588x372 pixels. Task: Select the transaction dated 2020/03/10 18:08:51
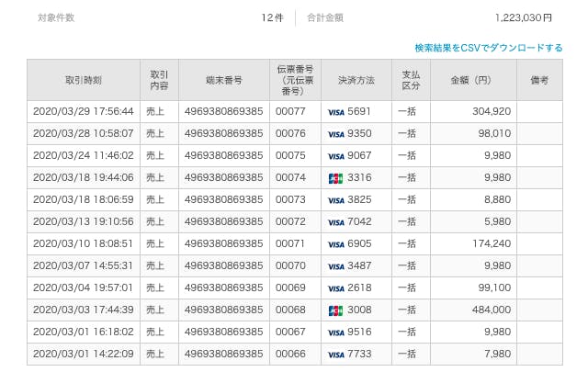[x=83, y=244]
